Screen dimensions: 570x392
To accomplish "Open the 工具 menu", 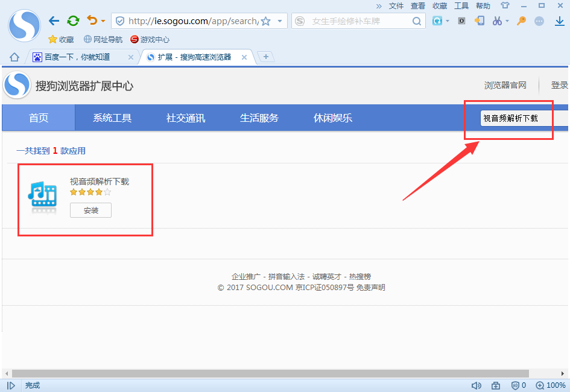I will [x=461, y=6].
